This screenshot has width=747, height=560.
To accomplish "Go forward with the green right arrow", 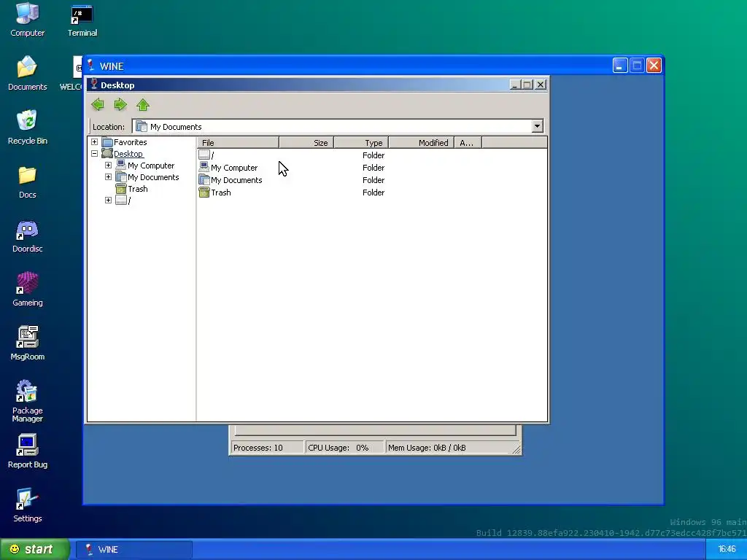I will [120, 104].
